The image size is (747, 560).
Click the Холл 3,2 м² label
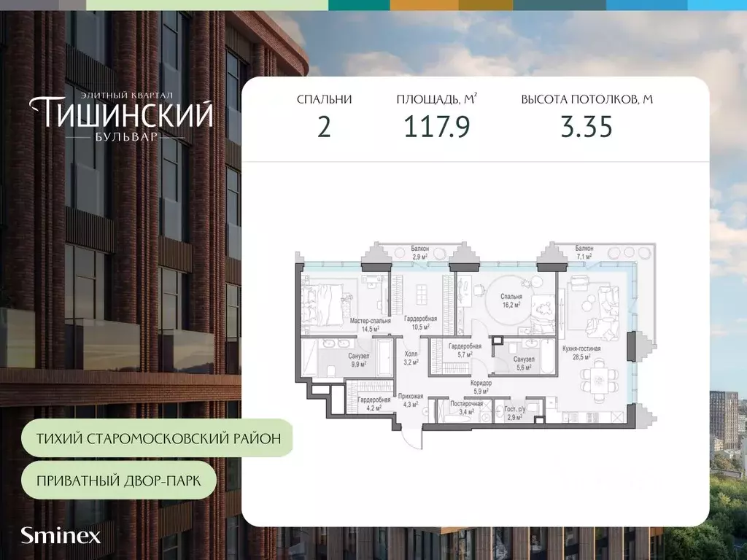click(411, 358)
